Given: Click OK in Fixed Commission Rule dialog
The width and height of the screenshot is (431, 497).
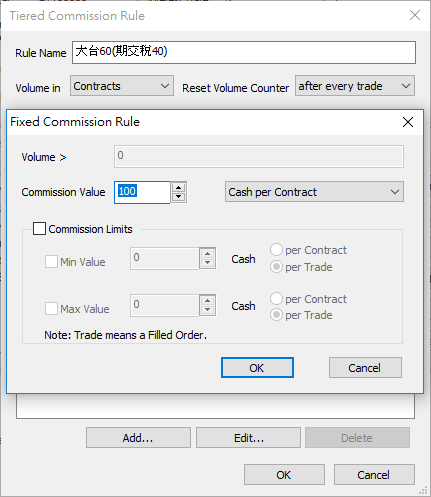Looking at the screenshot, I should point(257,368).
